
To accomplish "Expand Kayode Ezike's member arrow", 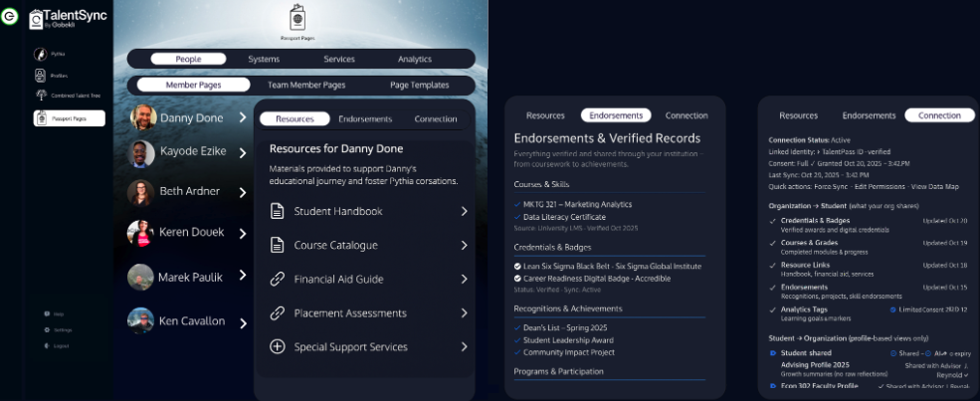I will point(243,151).
